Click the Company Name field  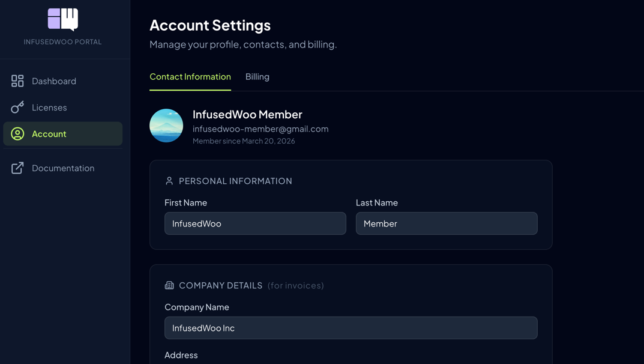pos(351,327)
